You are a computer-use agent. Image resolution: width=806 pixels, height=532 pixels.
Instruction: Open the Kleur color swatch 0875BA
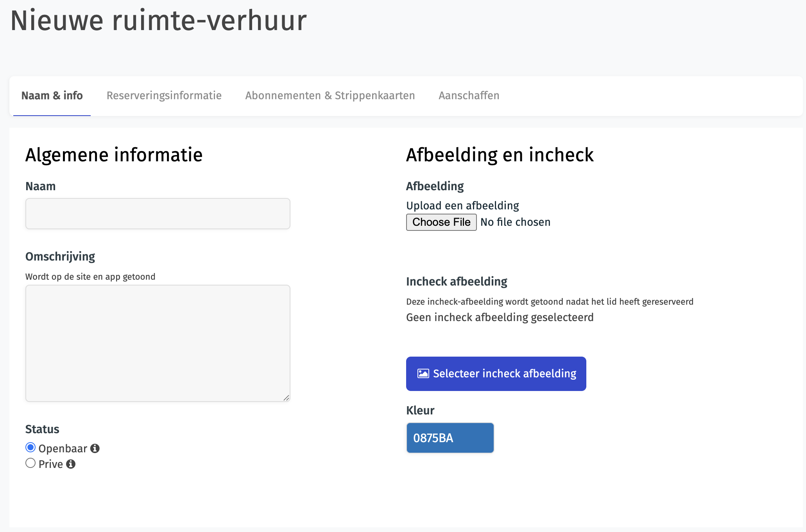(450, 438)
